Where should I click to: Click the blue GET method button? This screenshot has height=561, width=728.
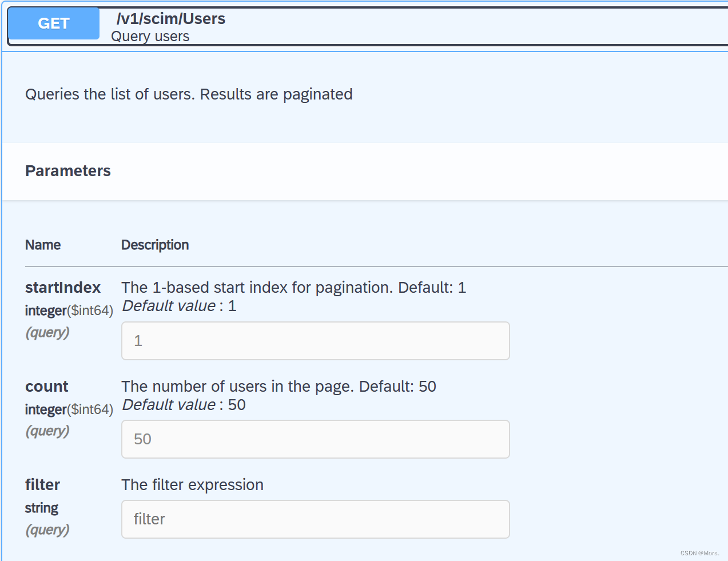tap(54, 23)
